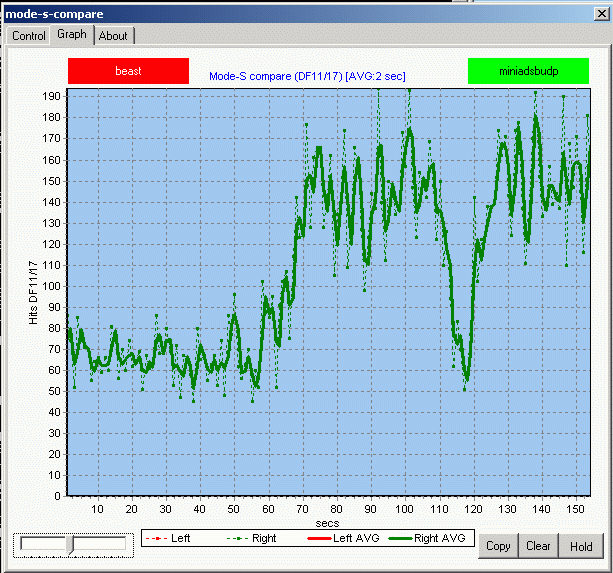
Task: Clear the graph data
Action: coord(538,546)
